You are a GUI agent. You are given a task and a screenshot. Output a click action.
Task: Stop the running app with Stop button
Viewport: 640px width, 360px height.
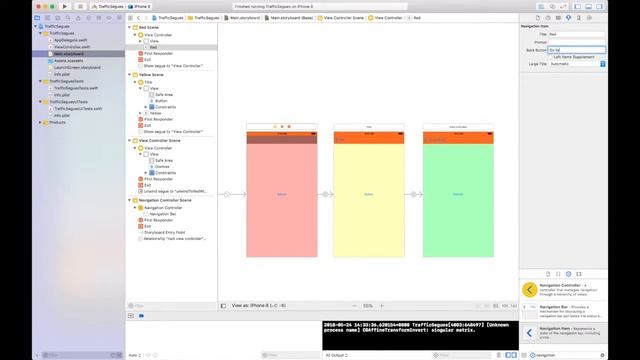[80, 7]
